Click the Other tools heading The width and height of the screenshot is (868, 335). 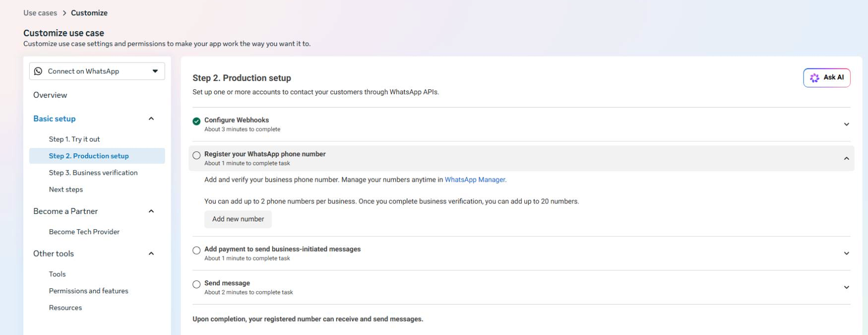pos(54,253)
